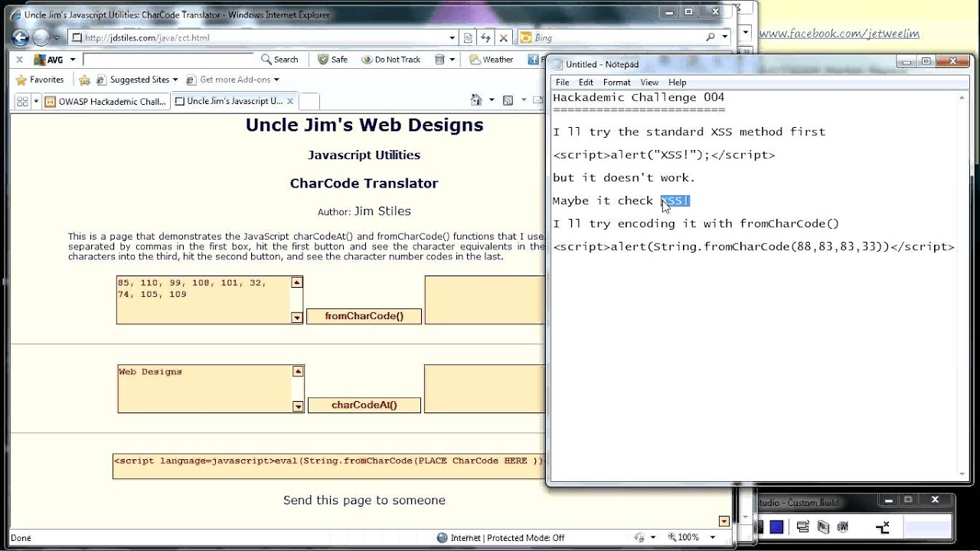
Task: Click scroll up arrow in char codes box
Action: [x=297, y=282]
